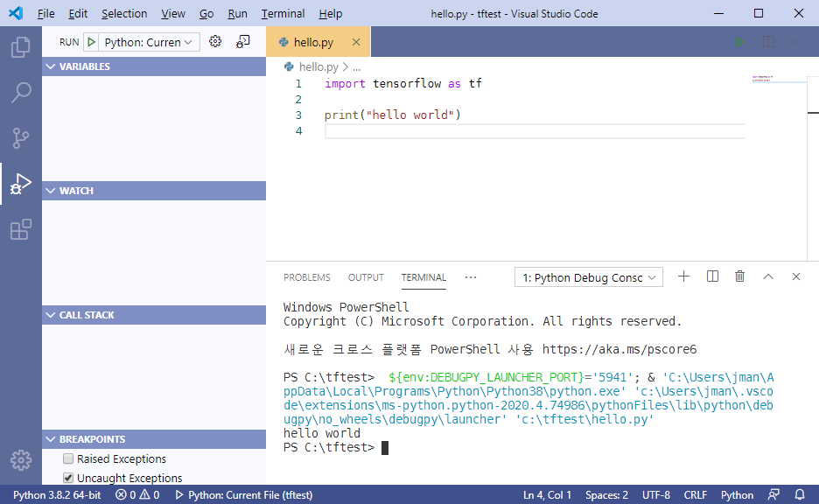Open the View menu
The height and width of the screenshot is (504, 819).
tap(173, 14)
